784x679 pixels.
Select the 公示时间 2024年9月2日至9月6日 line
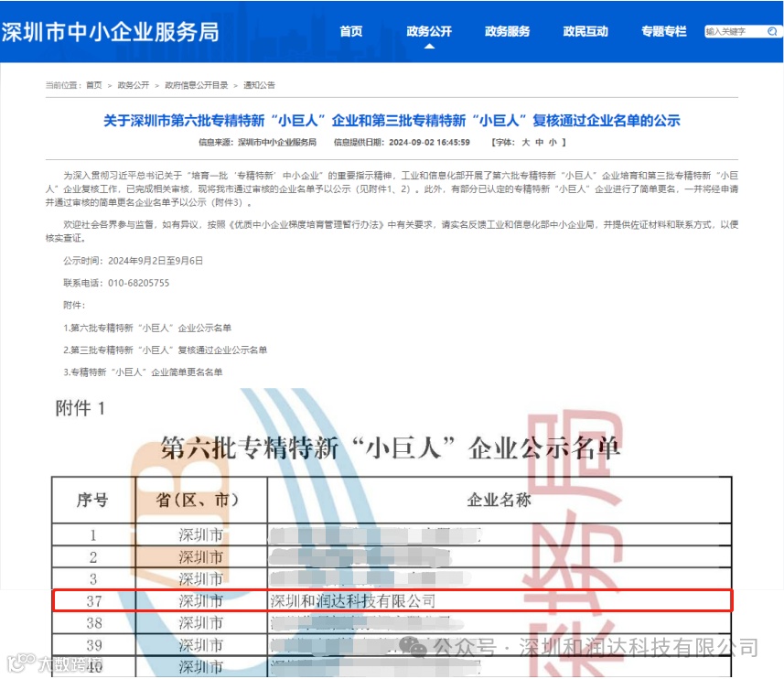[133, 261]
